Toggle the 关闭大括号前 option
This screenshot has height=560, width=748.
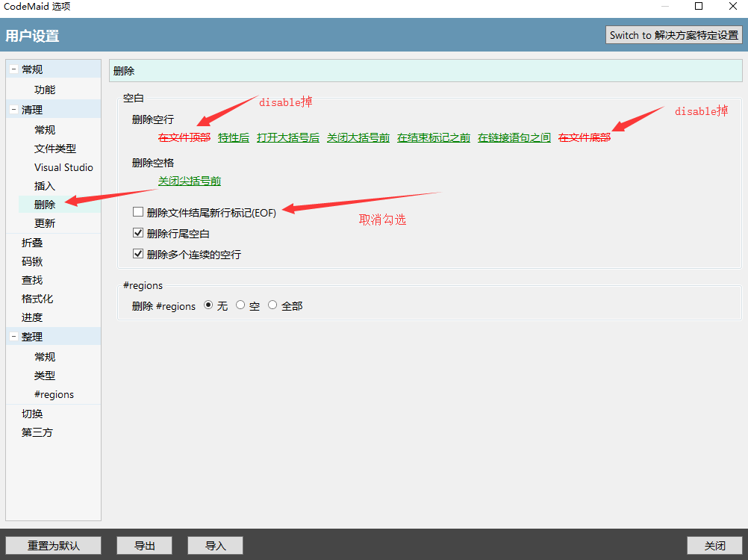pos(358,138)
